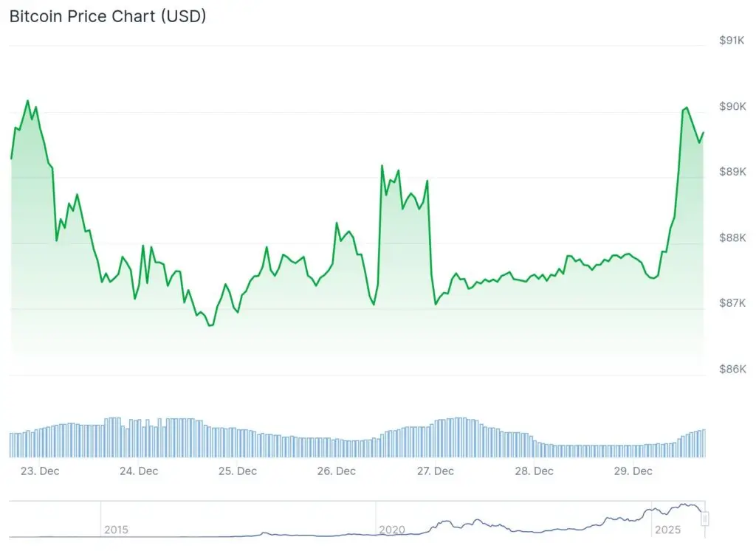Click the 23. Dec date label
Viewport: 756px width, 551px height.
pos(39,471)
